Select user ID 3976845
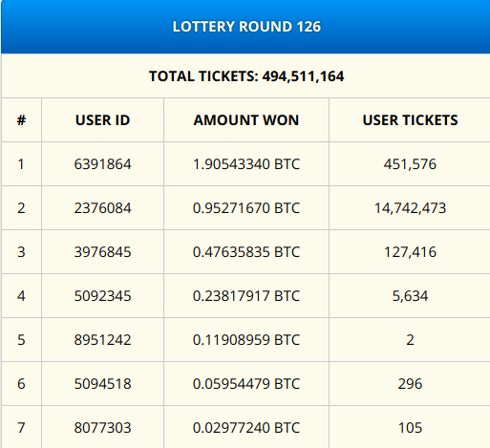Image resolution: width=490 pixels, height=448 pixels. 102,252
